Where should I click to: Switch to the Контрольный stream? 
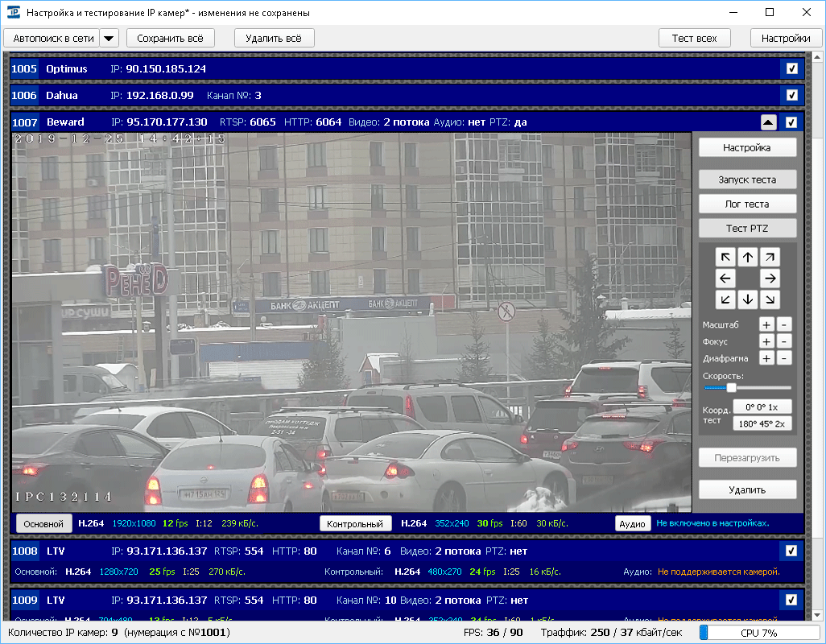click(355, 523)
